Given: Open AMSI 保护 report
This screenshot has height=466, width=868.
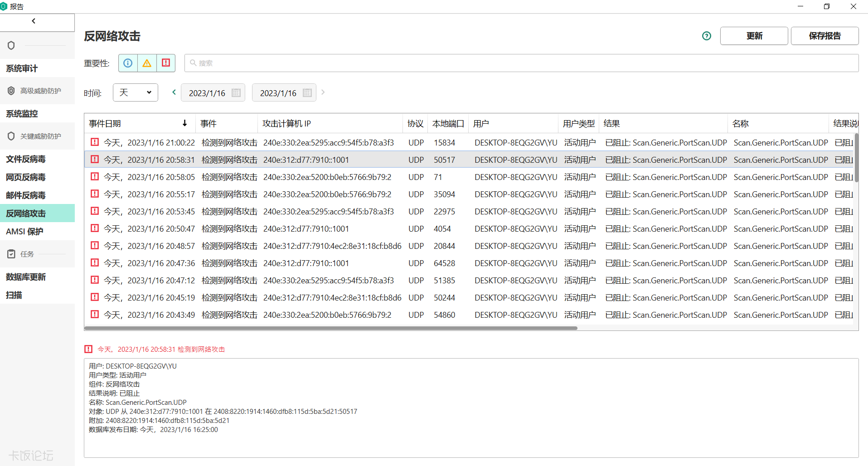Looking at the screenshot, I should 37,232.
